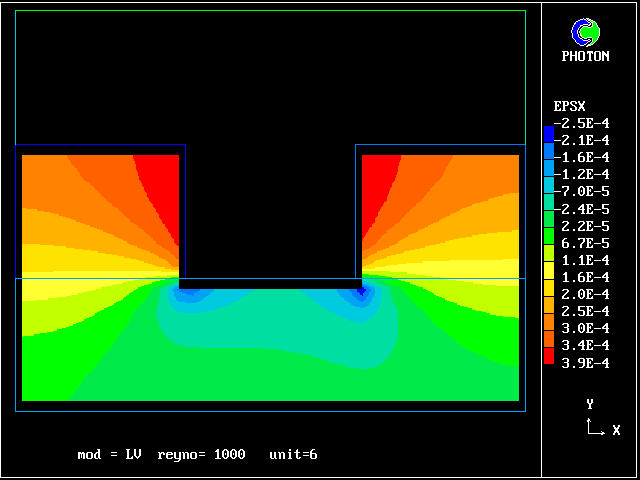Click the dark blue vortex spot at right step corner

pos(362,292)
